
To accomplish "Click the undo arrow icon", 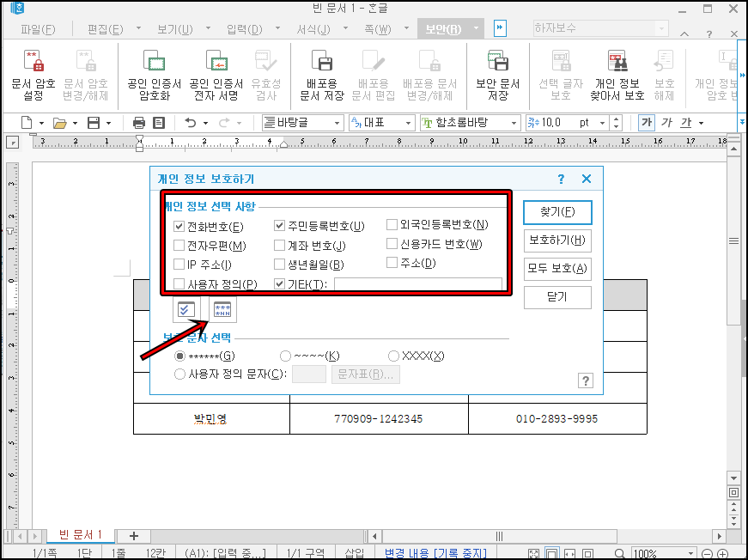I will 191,123.
